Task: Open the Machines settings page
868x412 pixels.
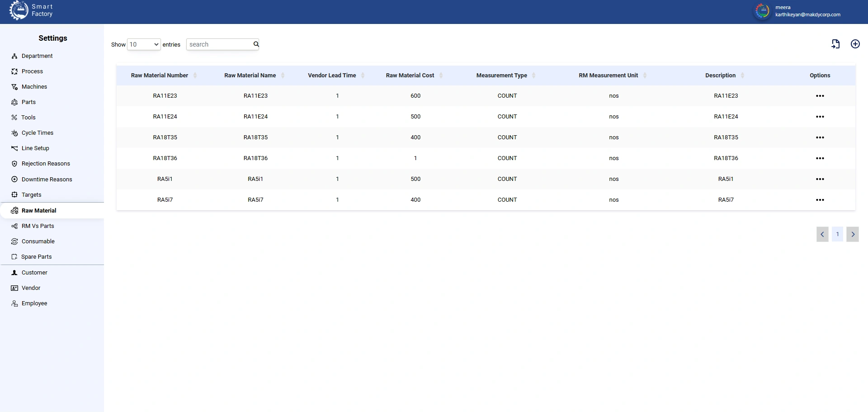Action: [x=34, y=87]
